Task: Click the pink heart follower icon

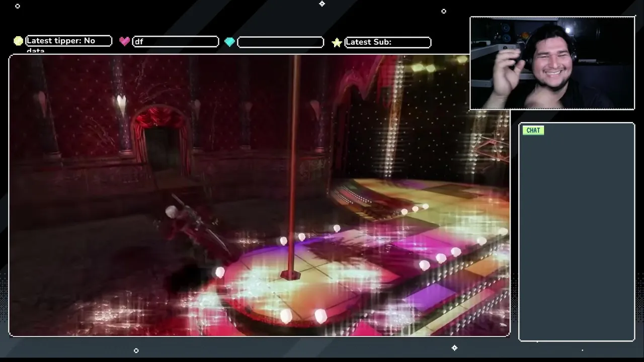Action: pyautogui.click(x=124, y=41)
